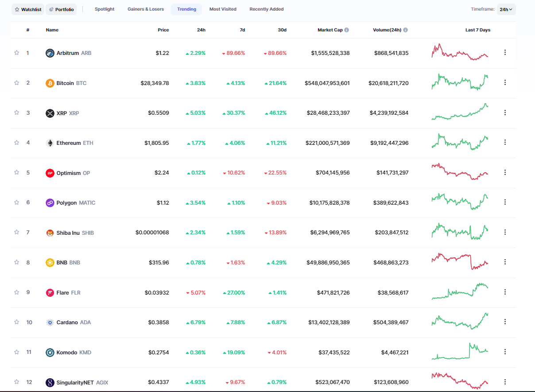This screenshot has width=535, height=392.
Task: Click the Bitcoin coin logo icon
Action: [50, 83]
